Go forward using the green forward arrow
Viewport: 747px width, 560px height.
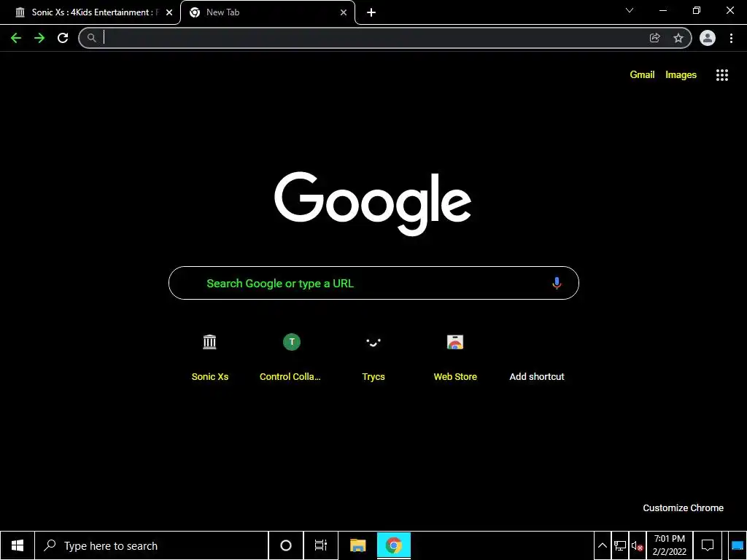point(39,38)
